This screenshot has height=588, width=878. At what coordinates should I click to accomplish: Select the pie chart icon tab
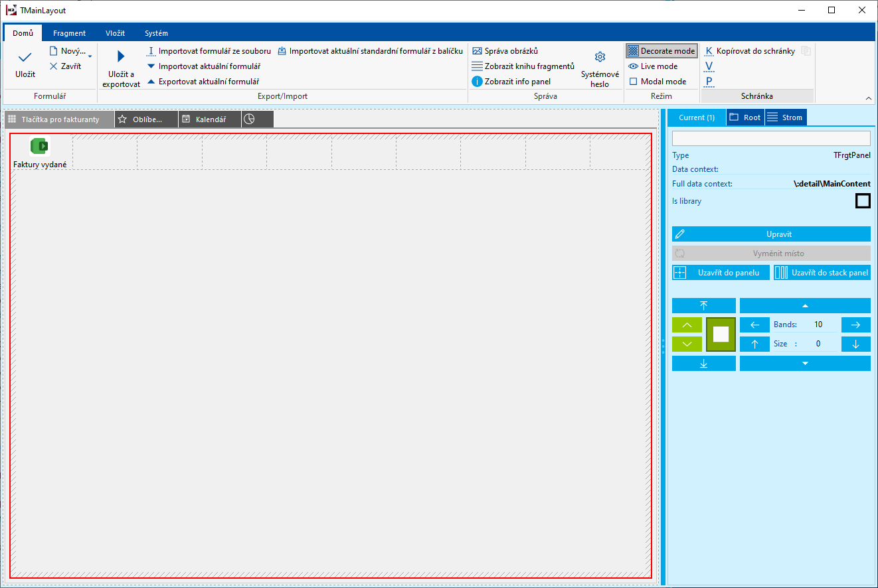pos(257,119)
